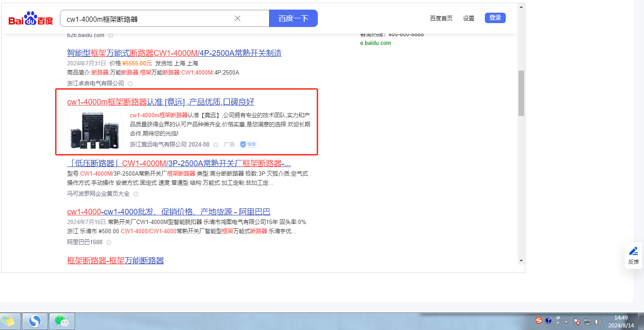Image resolution: width=644 pixels, height=330 pixels.
Task: Open the WeChat taskbar icon
Action: click(62, 321)
